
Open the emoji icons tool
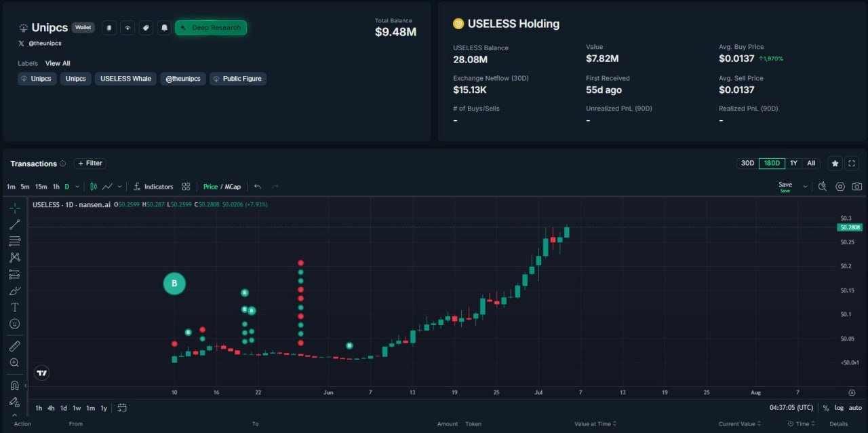tap(14, 324)
